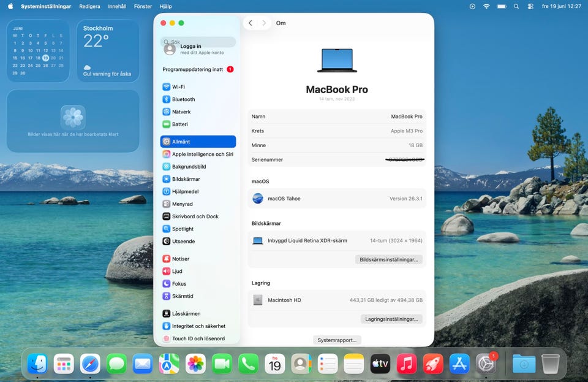Open the Apple menu
Image resolution: width=588 pixels, height=382 pixels.
(x=10, y=6)
